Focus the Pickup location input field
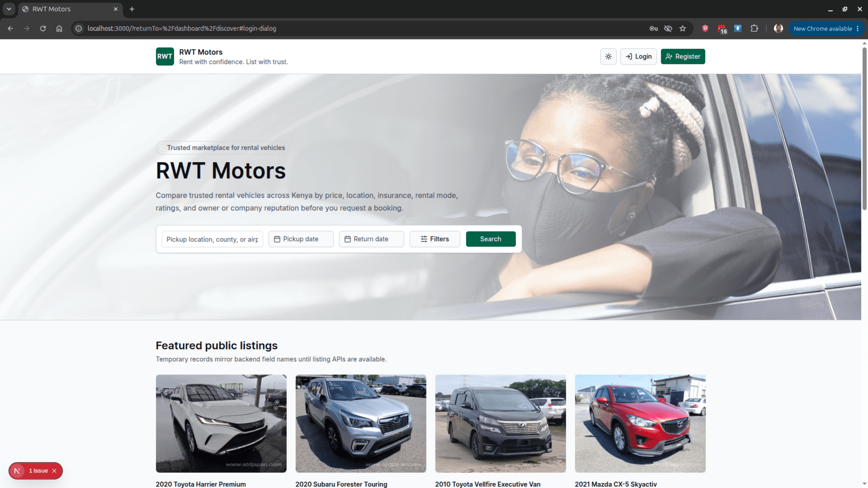Image resolution: width=868 pixels, height=488 pixels. click(x=212, y=239)
